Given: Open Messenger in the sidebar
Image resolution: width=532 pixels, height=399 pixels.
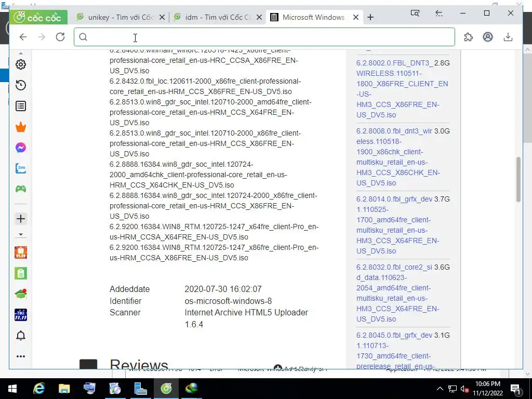Looking at the screenshot, I should [21, 148].
